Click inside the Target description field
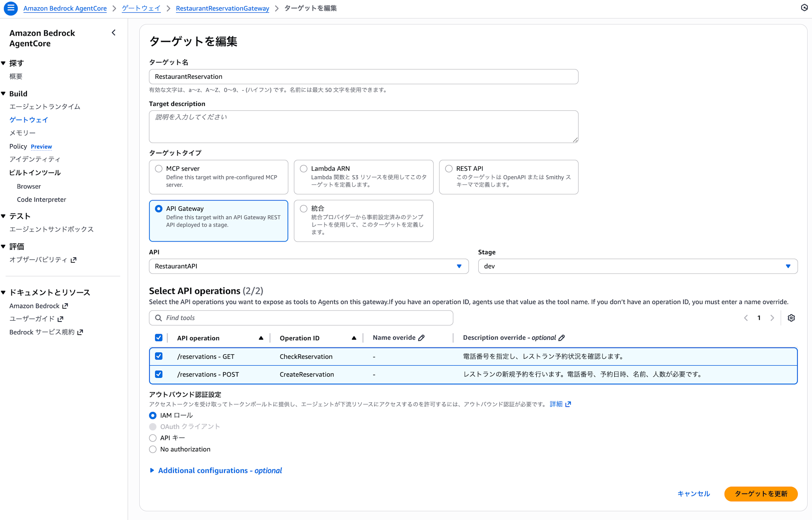Screen dimensions: 812x520 tap(363, 126)
